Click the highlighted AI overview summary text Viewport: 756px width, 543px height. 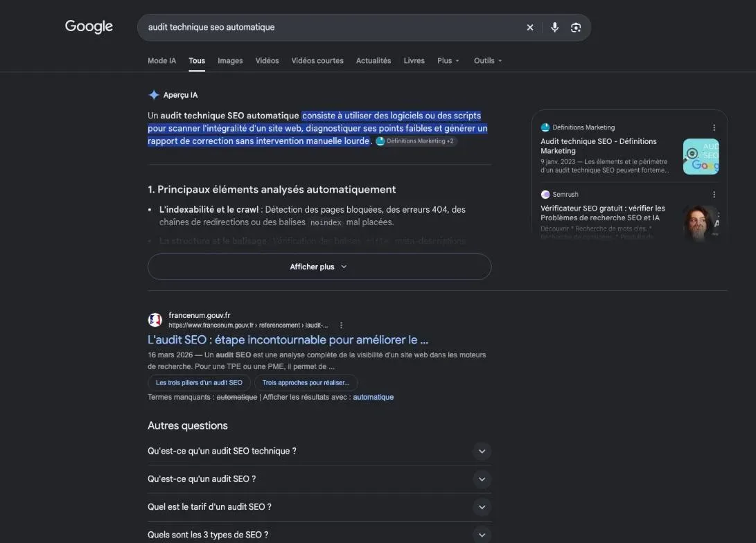pos(317,128)
